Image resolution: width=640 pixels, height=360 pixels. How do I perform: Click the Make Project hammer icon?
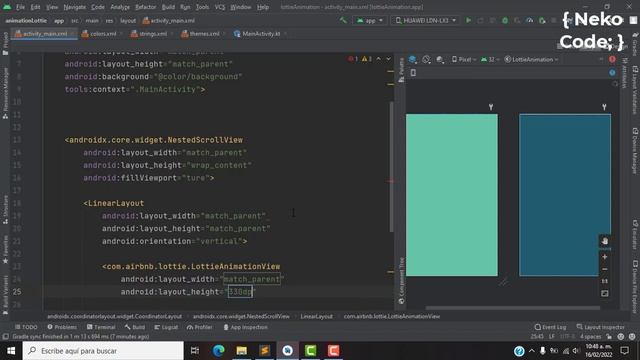click(x=343, y=20)
